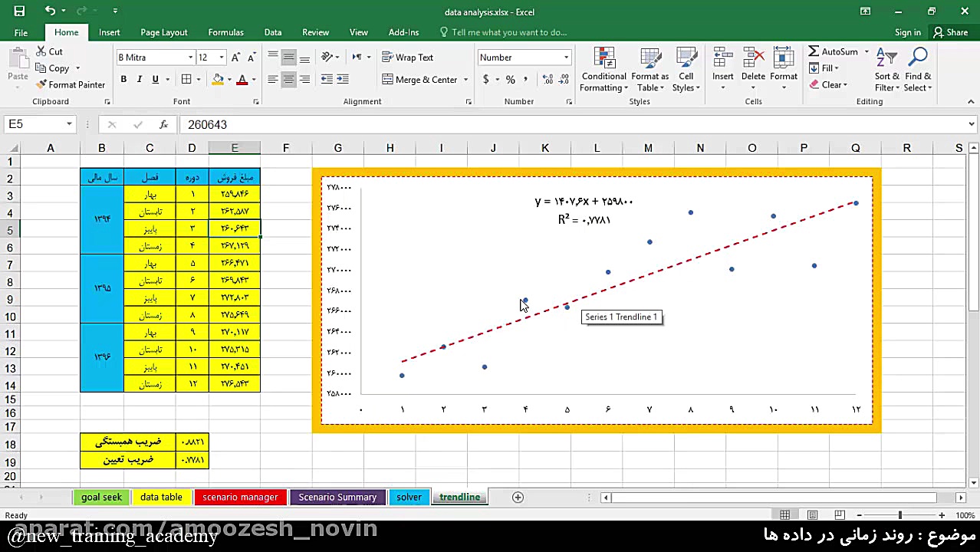Switch to Page Layout view icon
The width and height of the screenshot is (980, 552).
point(812,515)
